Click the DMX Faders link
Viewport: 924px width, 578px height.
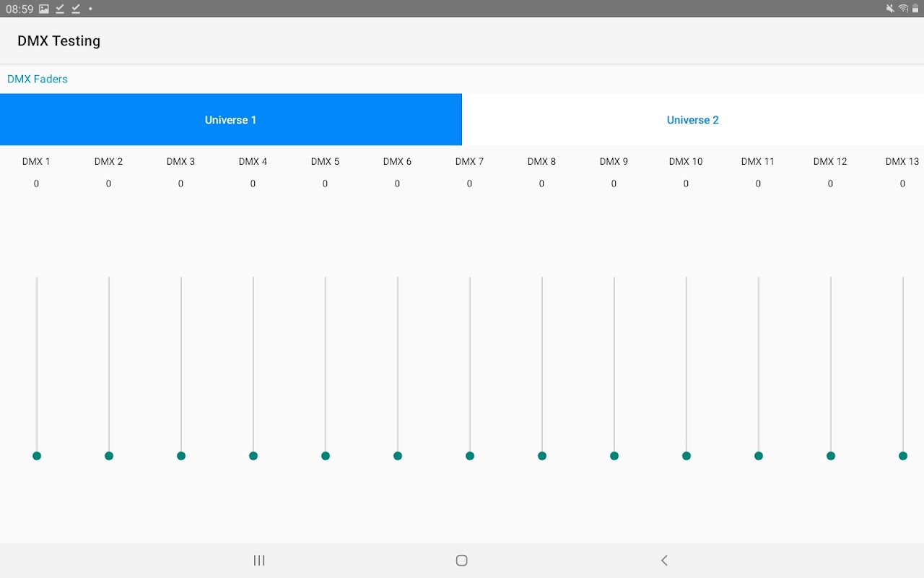38,79
